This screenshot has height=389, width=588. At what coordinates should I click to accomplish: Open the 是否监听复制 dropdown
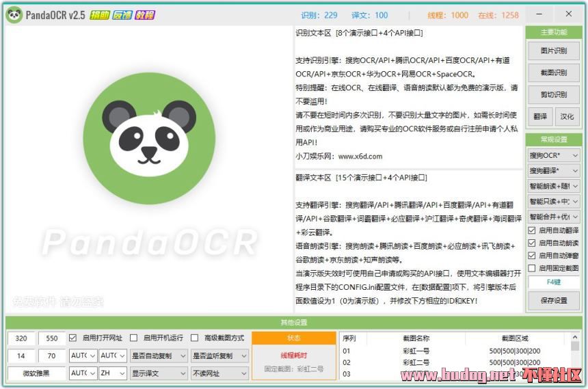pos(219,356)
